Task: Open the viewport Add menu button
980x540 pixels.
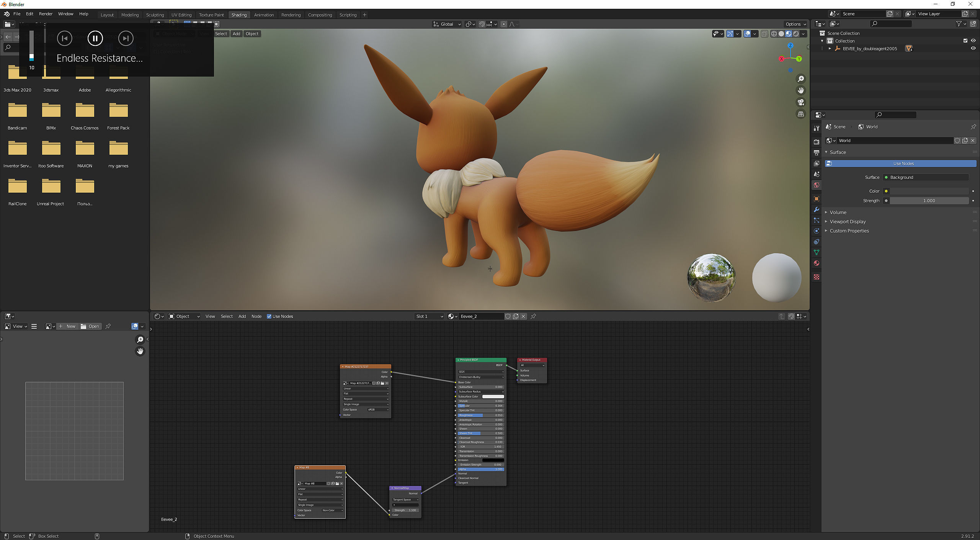Action: point(237,34)
